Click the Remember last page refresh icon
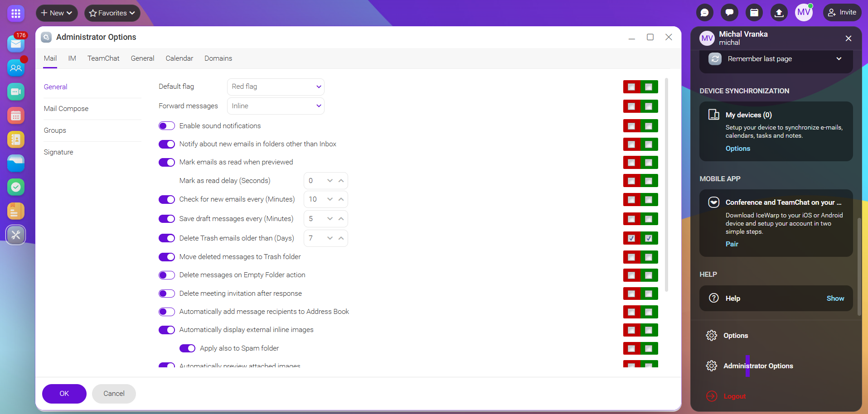 point(715,59)
